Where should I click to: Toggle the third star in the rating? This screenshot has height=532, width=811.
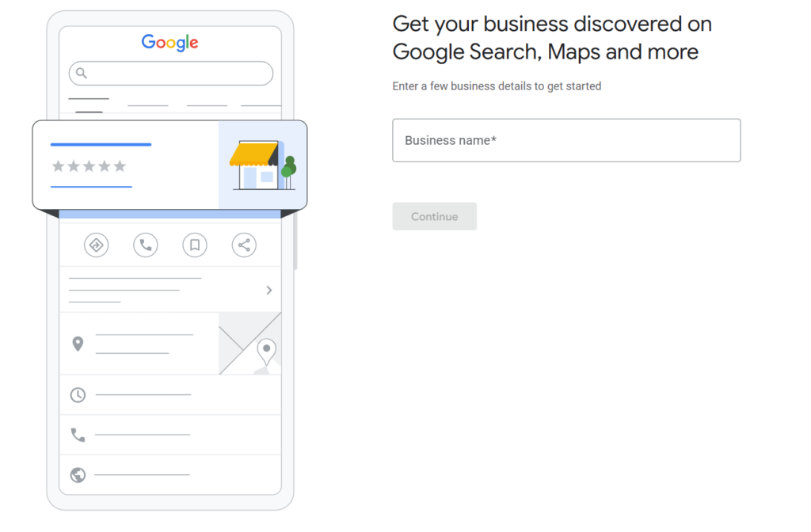point(88,166)
